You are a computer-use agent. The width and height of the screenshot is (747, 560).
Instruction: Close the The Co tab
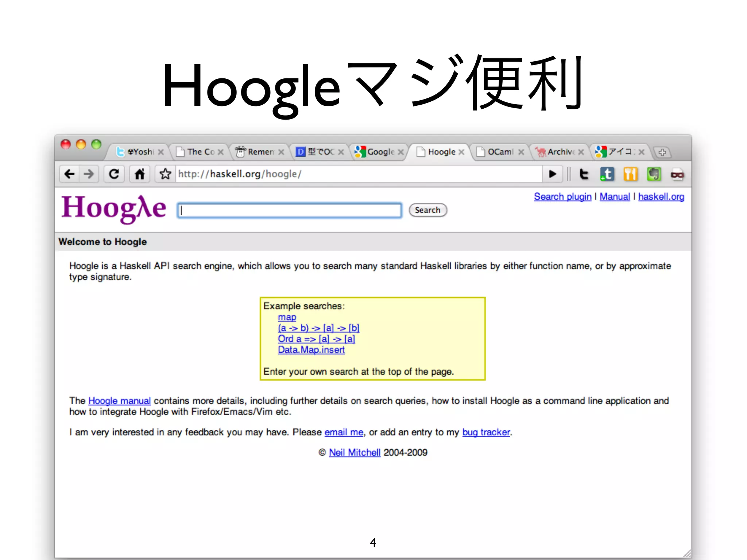pos(221,152)
